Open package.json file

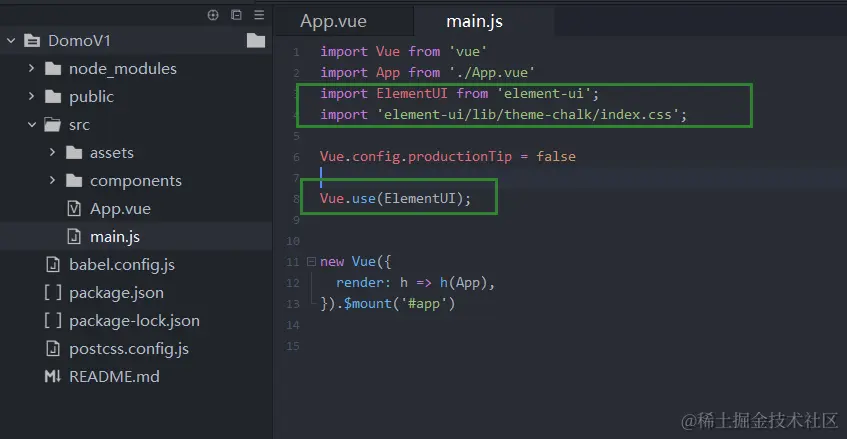click(x=116, y=293)
